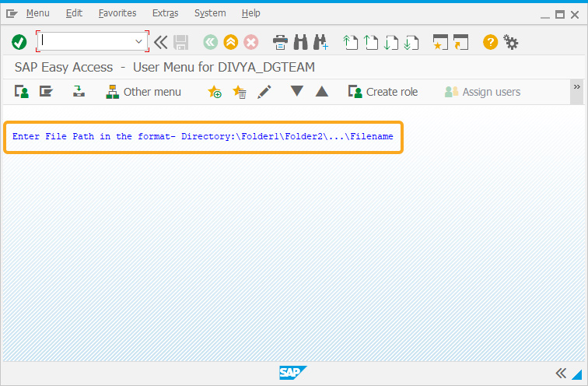Click the SAP Easy Access title text
Image resolution: width=588 pixels, height=386 pixels.
coord(165,67)
